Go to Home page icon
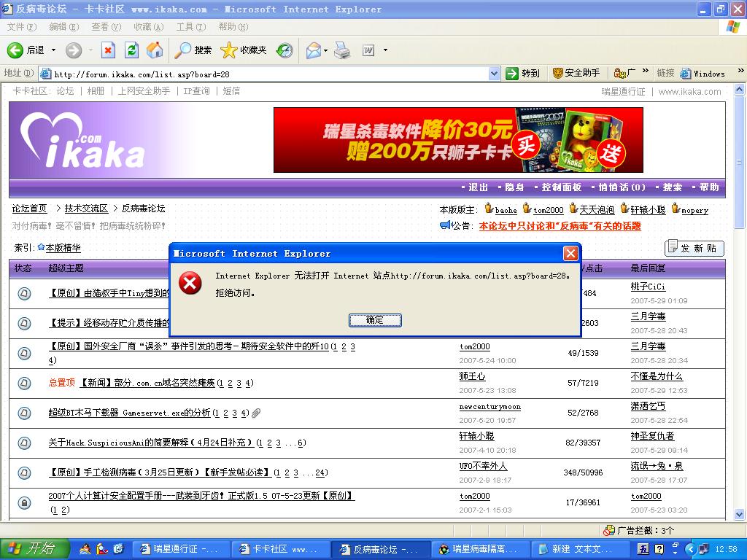This screenshot has width=747, height=560. coord(155,50)
